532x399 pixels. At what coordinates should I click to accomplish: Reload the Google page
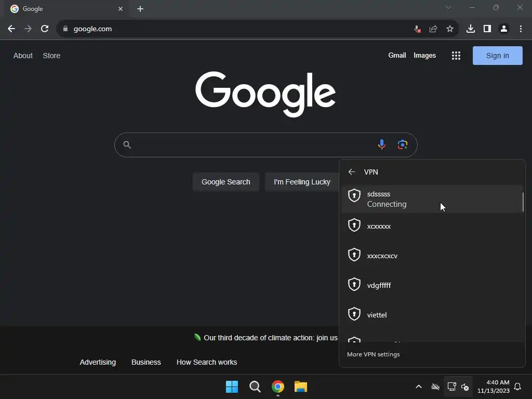click(x=45, y=29)
